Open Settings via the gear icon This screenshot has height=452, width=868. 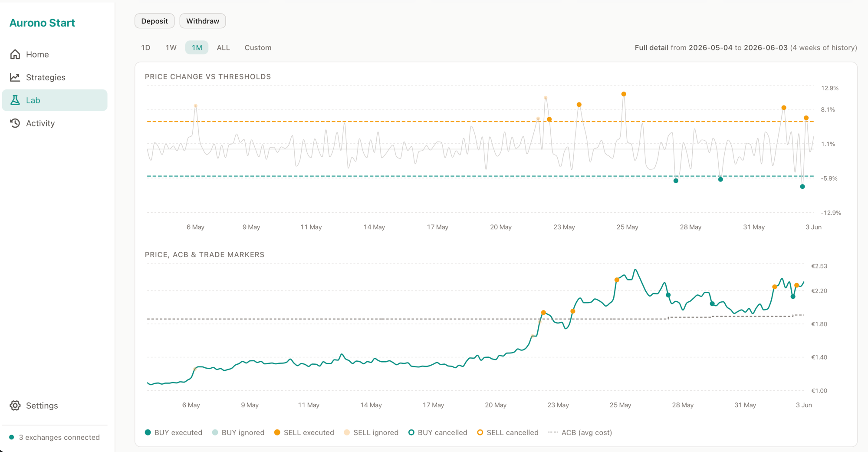[x=15, y=406]
